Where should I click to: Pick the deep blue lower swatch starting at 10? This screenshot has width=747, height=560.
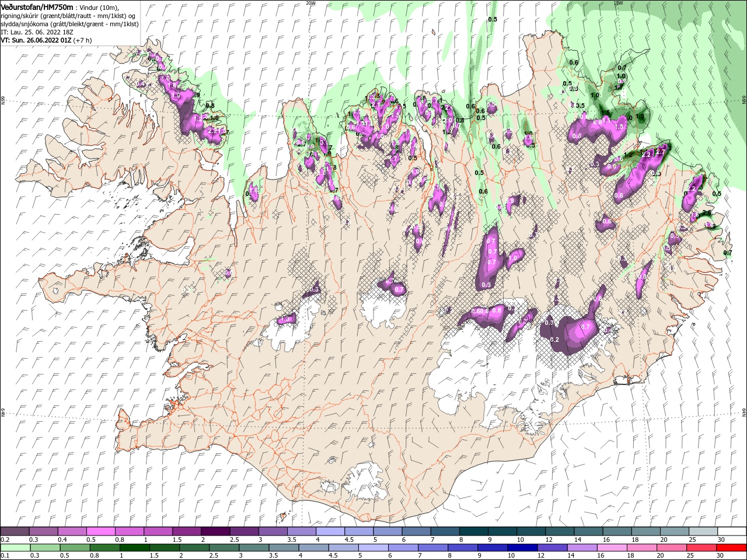522,548
